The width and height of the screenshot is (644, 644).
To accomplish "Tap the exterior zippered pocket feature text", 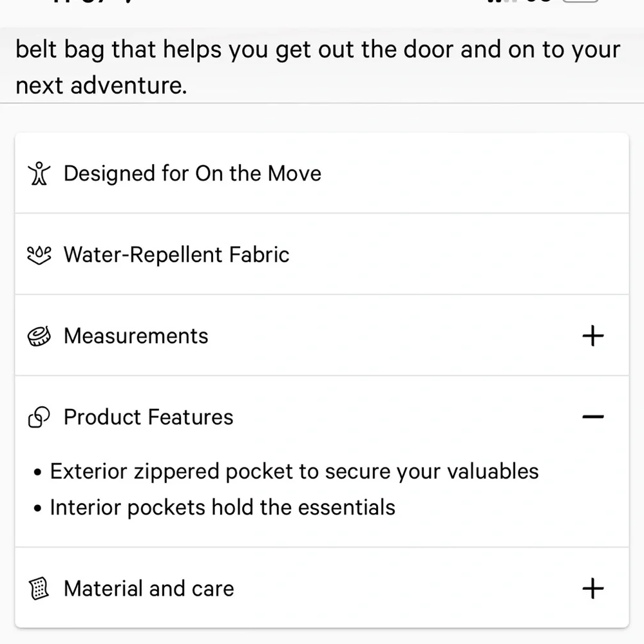I will (294, 471).
